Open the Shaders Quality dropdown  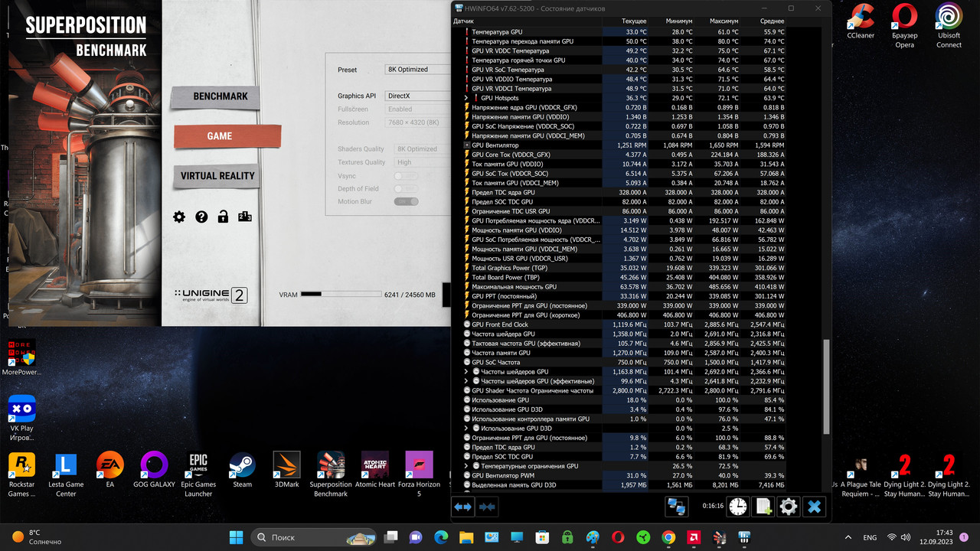coord(423,149)
